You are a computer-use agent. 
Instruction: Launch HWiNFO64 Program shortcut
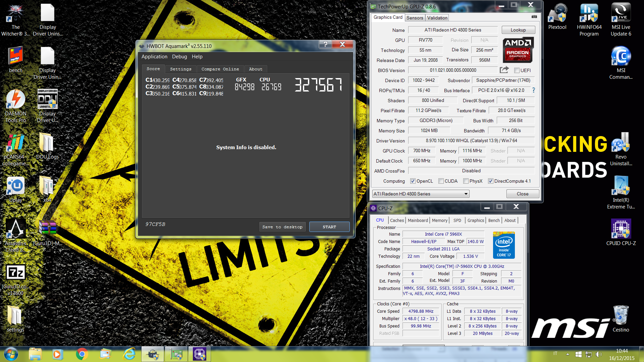(x=589, y=19)
